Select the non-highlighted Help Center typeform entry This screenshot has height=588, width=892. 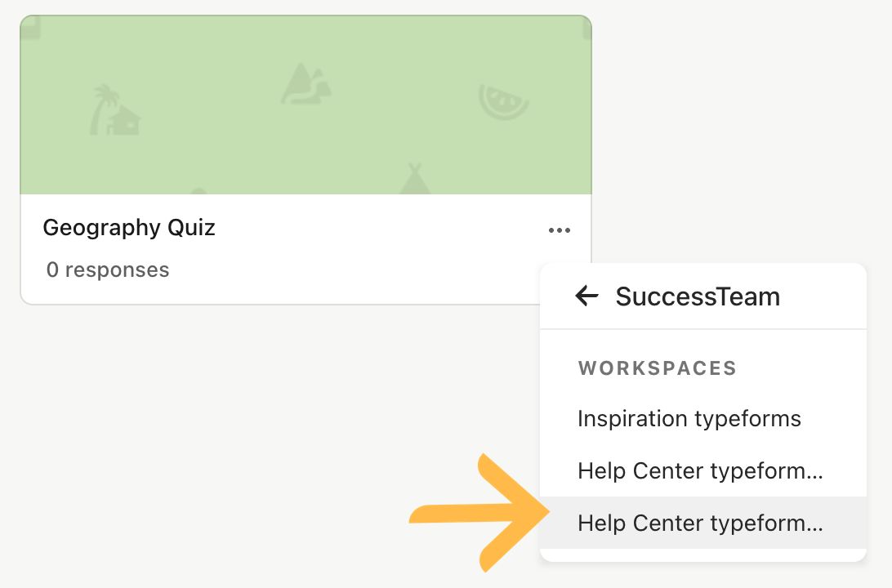(x=703, y=471)
